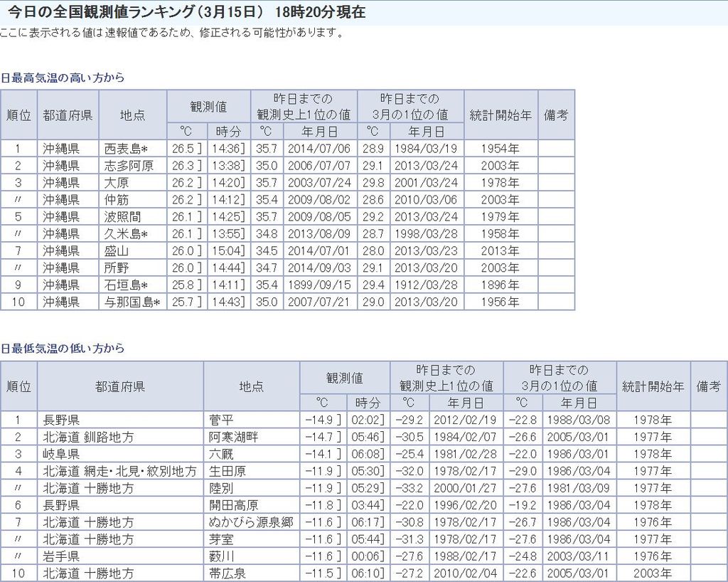Image resolution: width=728 pixels, height=582 pixels.
Task: Open the 帯広泉 station entry
Action: tap(227, 573)
